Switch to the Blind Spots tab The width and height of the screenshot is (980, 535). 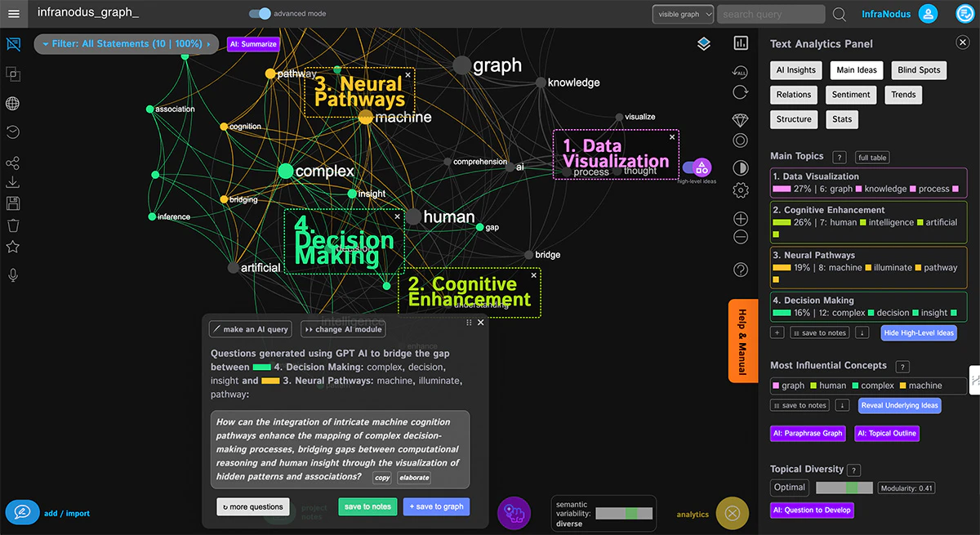(x=918, y=70)
